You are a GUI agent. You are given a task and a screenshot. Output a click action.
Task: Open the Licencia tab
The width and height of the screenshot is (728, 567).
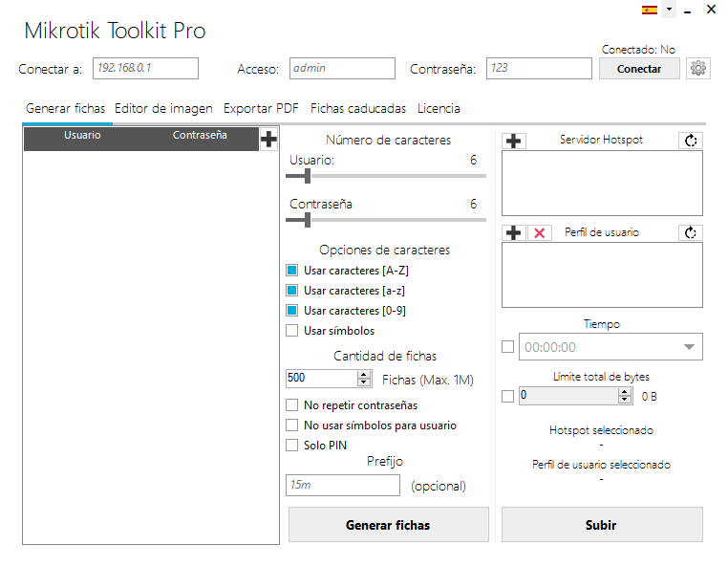coord(439,108)
